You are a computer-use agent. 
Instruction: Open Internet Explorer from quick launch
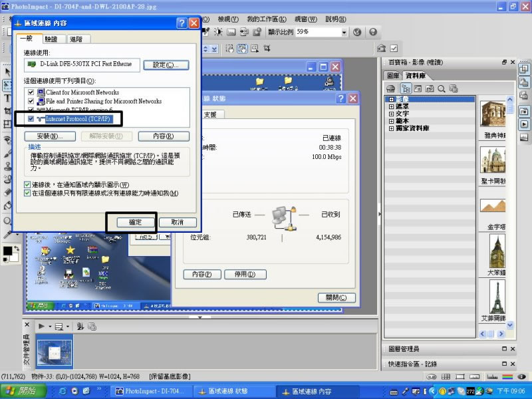63,391
